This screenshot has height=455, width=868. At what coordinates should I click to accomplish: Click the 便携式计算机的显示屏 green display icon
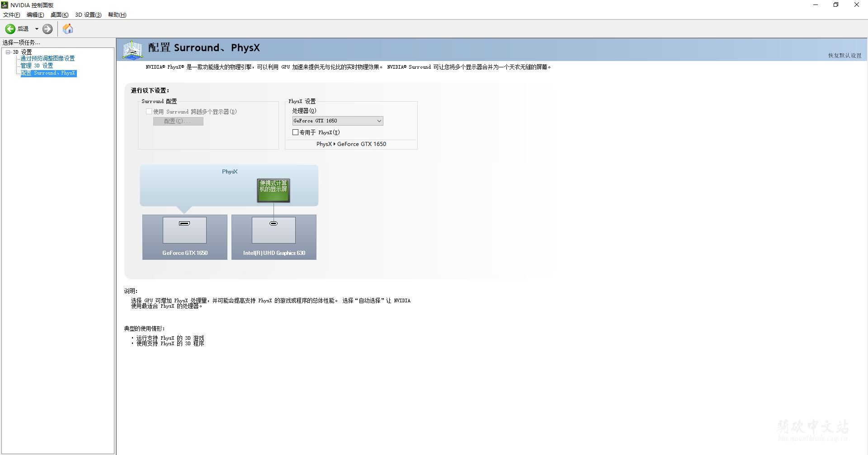click(274, 190)
